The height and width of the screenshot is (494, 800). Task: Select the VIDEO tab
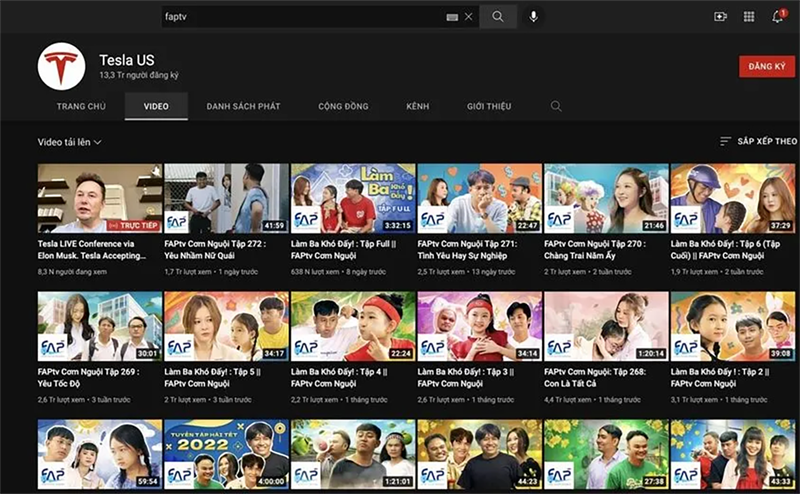pyautogui.click(x=156, y=106)
